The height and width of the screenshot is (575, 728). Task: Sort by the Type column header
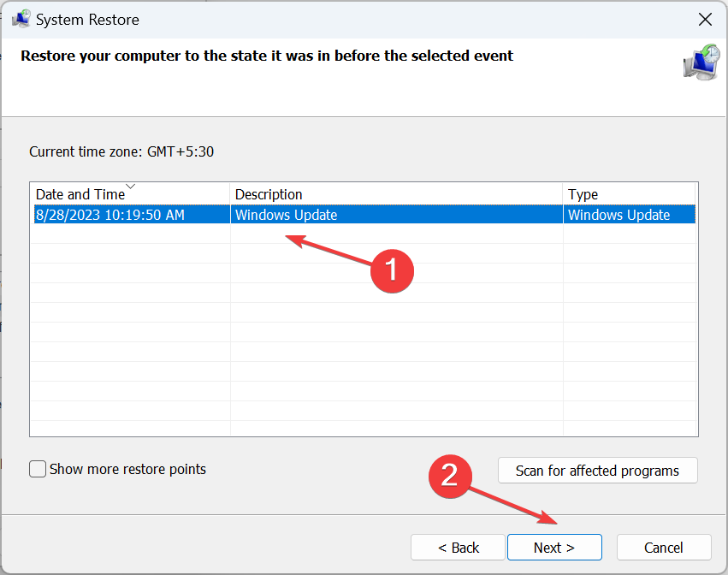click(629, 194)
